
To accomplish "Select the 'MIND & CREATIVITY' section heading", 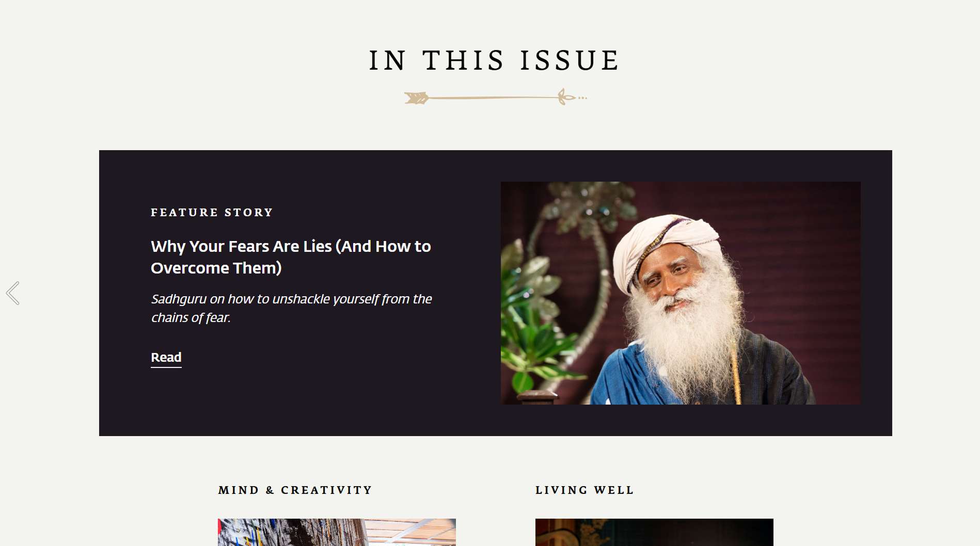I will (295, 490).
